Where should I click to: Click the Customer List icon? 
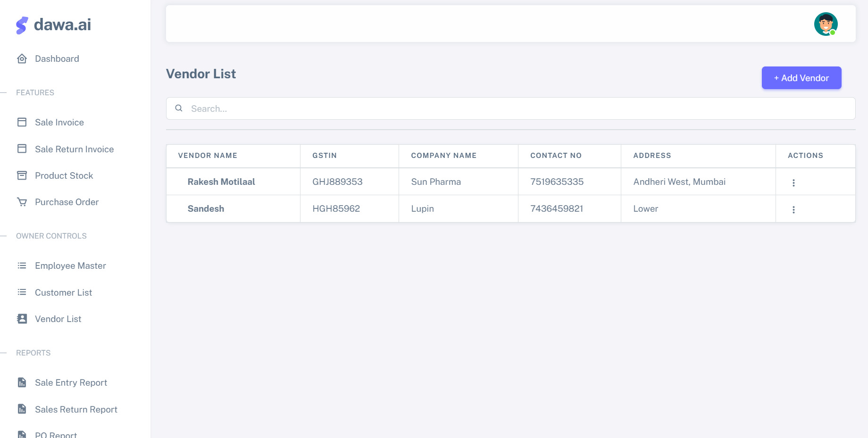click(x=22, y=292)
